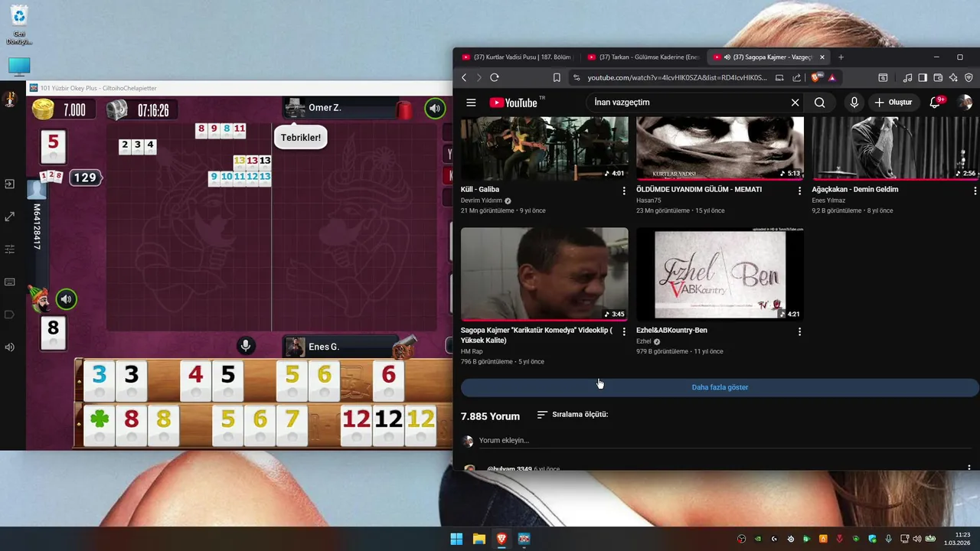This screenshot has height=551, width=980.
Task: Open the YouTube hamburger guide menu
Action: click(471, 103)
